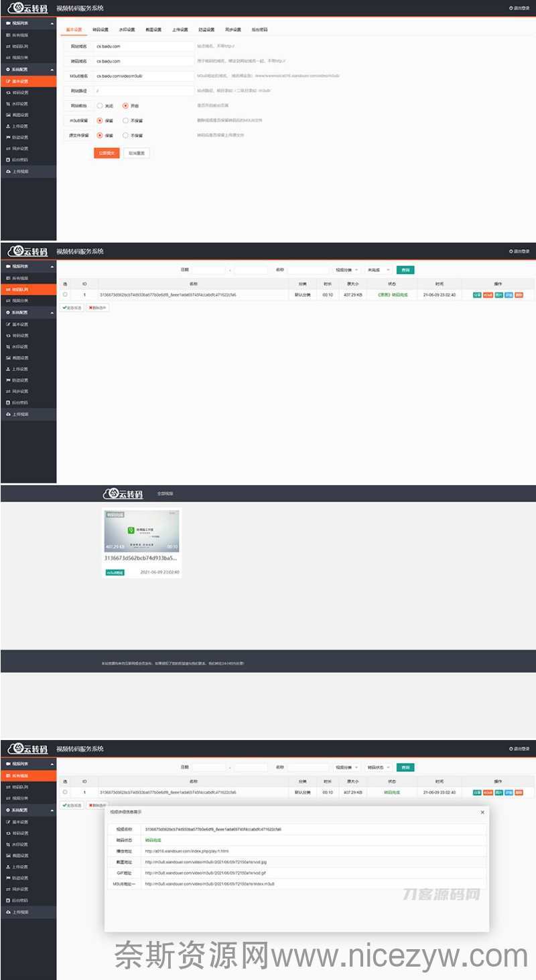On the settings page, open 上传视频 cloud icon
This screenshot has height=980, width=536.
tap(8, 172)
